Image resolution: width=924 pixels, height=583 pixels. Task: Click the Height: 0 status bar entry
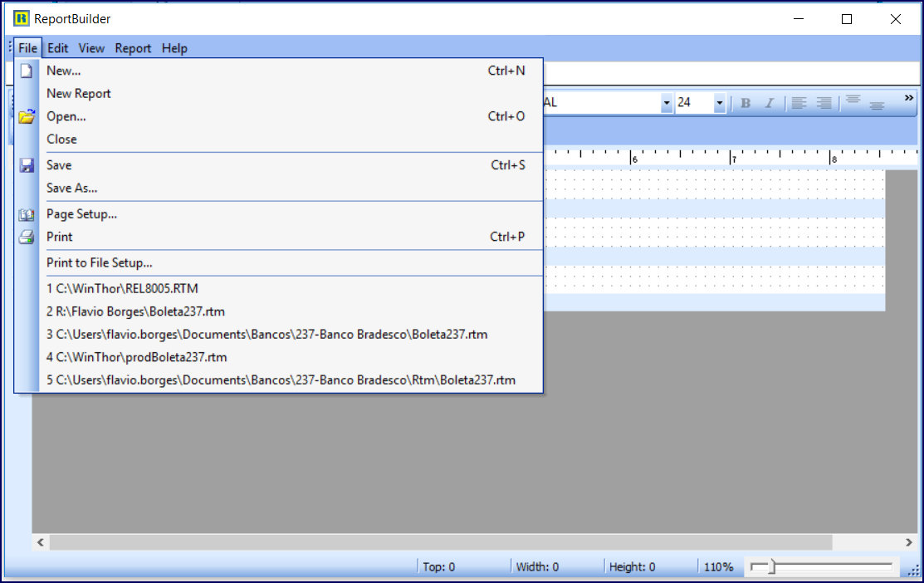[633, 567]
